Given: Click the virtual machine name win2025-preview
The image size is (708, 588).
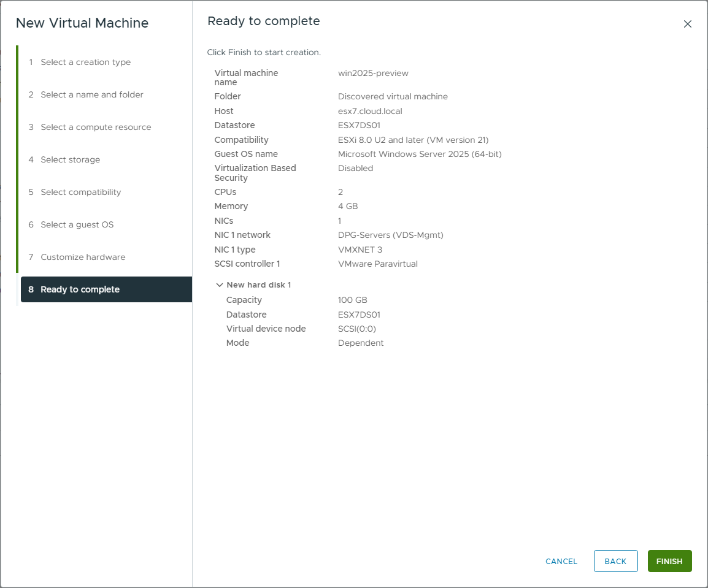Looking at the screenshot, I should 373,73.
